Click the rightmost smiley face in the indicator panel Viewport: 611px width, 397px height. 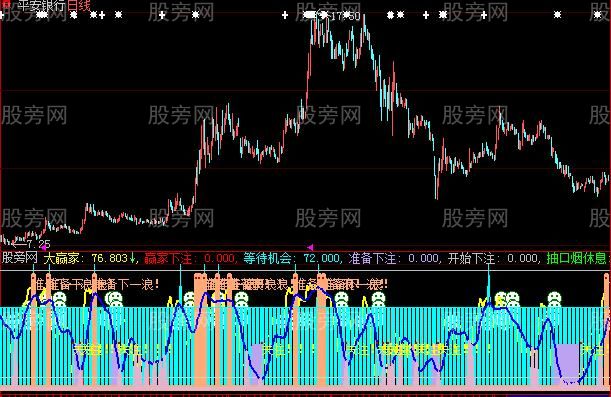point(554,299)
